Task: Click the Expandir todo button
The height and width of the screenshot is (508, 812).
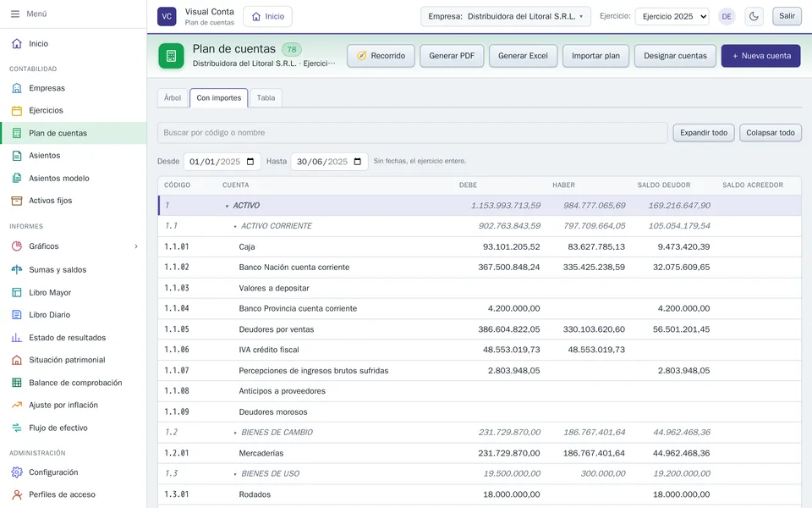Action: tap(704, 133)
